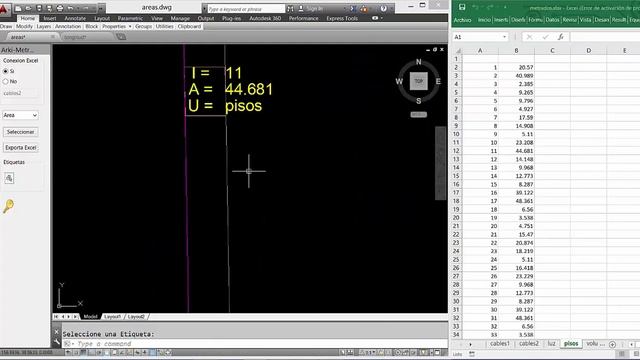Open the Area dropdown in Arki-Metr panel

pyautogui.click(x=20, y=115)
